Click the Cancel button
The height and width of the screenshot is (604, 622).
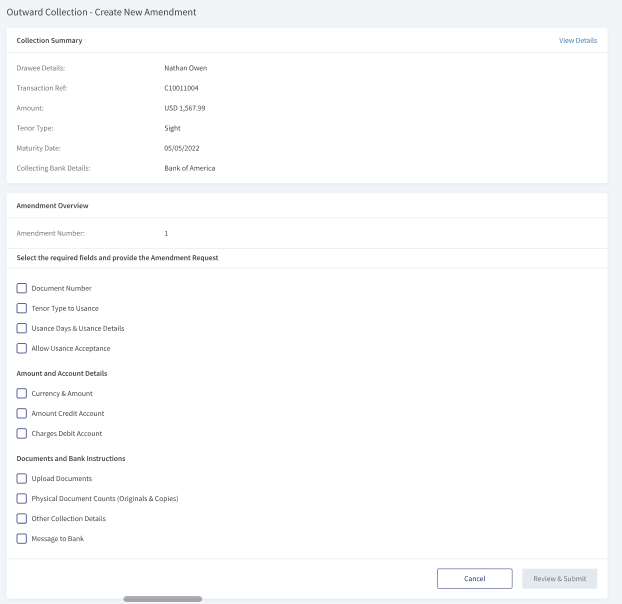click(474, 579)
